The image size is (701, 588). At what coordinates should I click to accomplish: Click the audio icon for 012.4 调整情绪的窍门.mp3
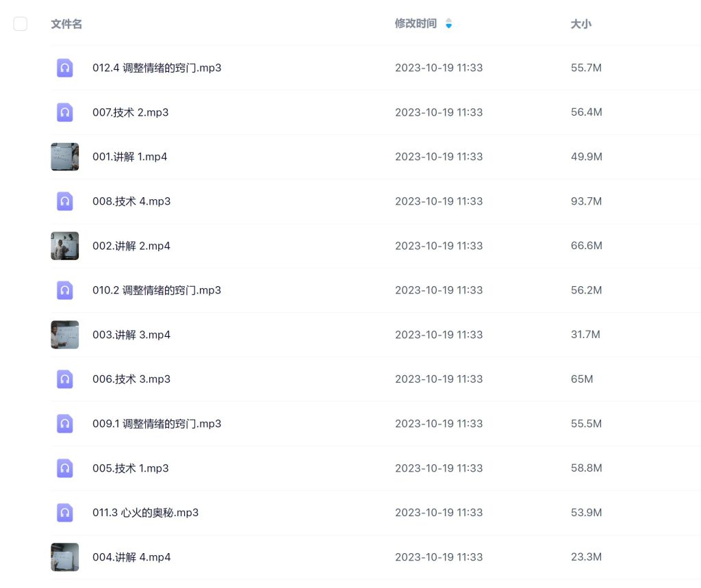tap(64, 68)
